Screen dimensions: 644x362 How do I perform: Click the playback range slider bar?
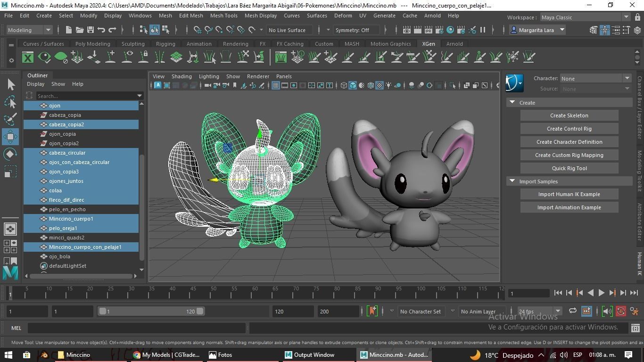pos(151,311)
